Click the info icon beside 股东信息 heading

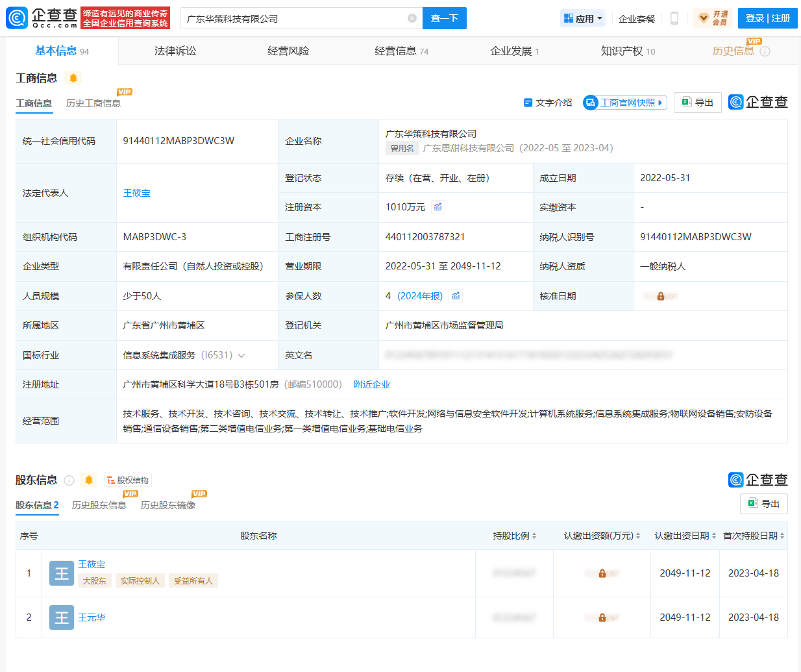pos(69,480)
